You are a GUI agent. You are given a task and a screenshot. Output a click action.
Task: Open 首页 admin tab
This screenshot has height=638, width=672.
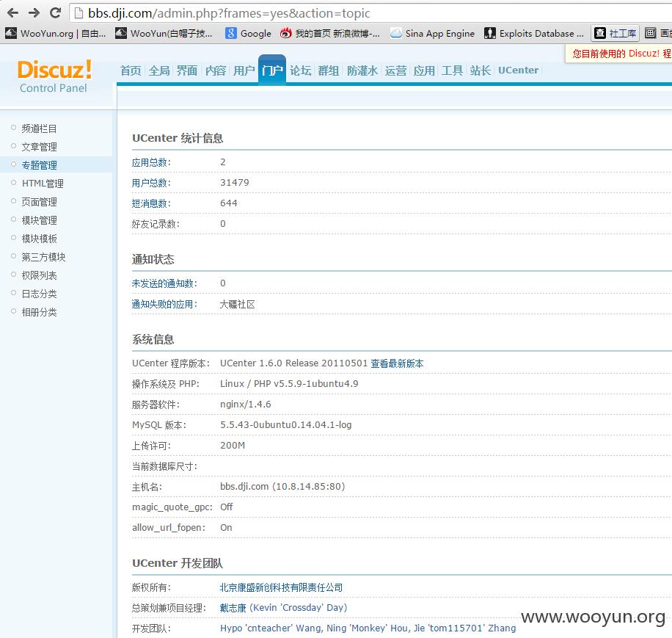click(x=131, y=70)
